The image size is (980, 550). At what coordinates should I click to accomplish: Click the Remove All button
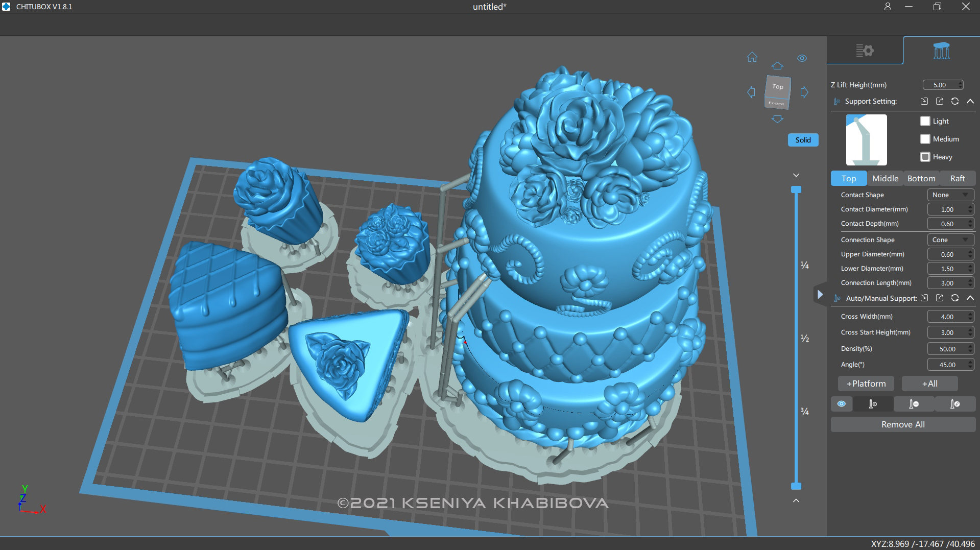pos(902,424)
